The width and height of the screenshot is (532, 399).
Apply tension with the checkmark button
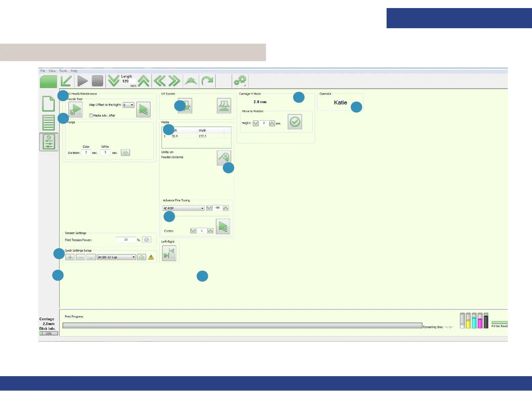point(146,240)
